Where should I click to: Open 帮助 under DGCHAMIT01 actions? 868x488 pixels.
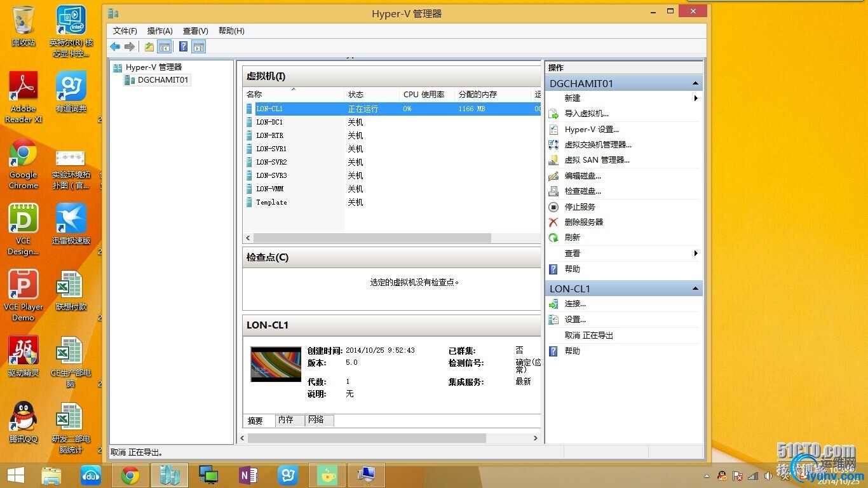(x=573, y=269)
